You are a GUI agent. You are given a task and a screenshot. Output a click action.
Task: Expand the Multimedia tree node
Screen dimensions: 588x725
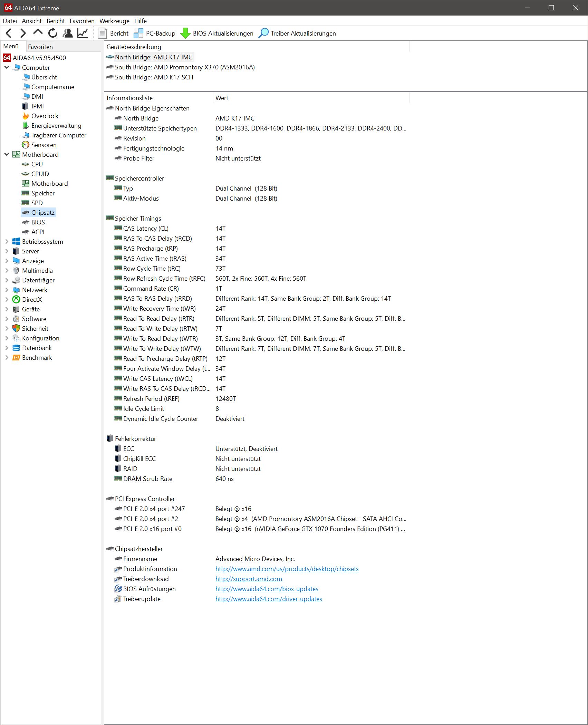(x=7, y=270)
